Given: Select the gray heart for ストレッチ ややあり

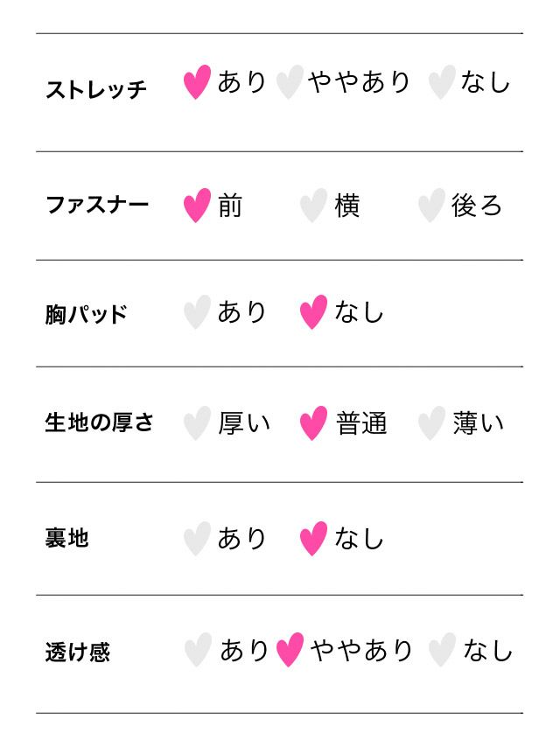Looking at the screenshot, I should point(289,82).
